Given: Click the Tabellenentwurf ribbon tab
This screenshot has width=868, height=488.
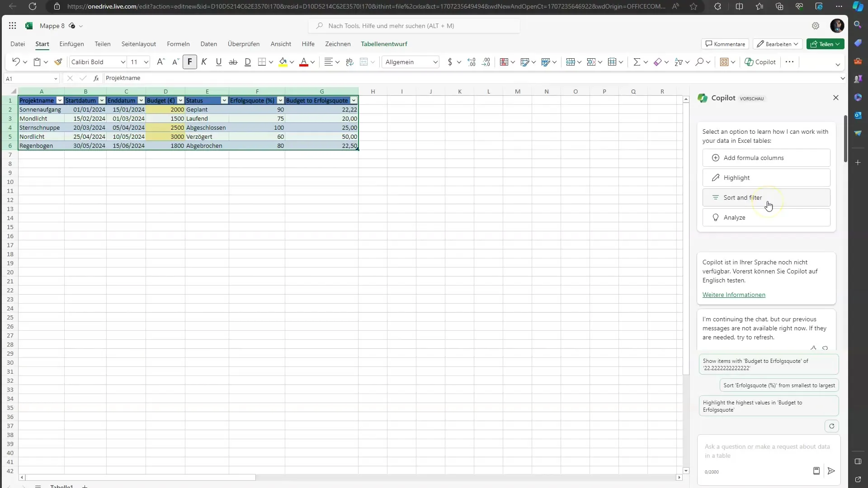Looking at the screenshot, I should (384, 43).
